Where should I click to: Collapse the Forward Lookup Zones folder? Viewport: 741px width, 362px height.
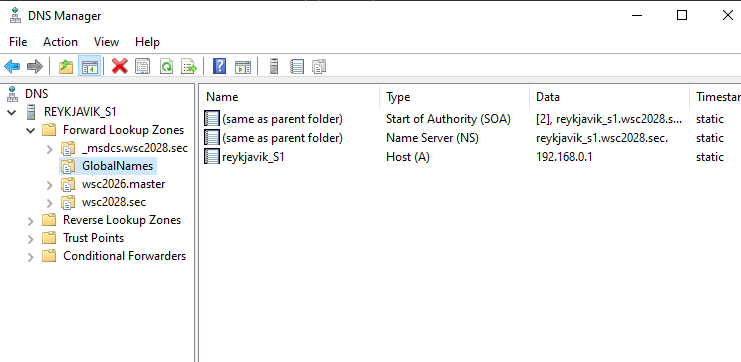coord(31,130)
